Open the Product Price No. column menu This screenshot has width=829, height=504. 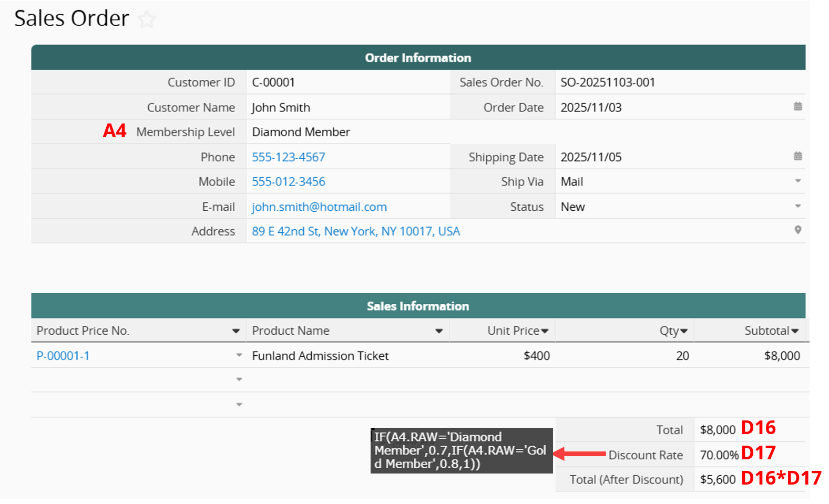pyautogui.click(x=236, y=331)
